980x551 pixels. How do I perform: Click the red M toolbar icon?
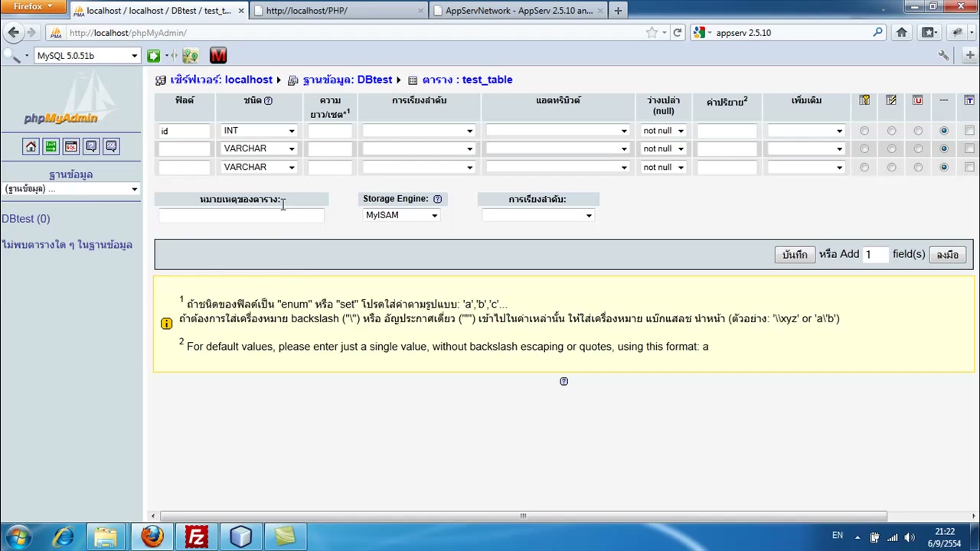pyautogui.click(x=218, y=55)
